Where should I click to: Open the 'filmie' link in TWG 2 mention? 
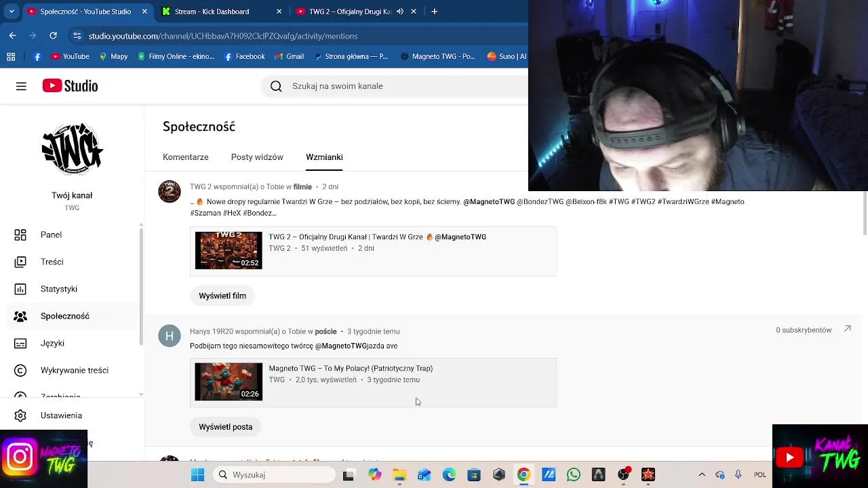point(302,187)
